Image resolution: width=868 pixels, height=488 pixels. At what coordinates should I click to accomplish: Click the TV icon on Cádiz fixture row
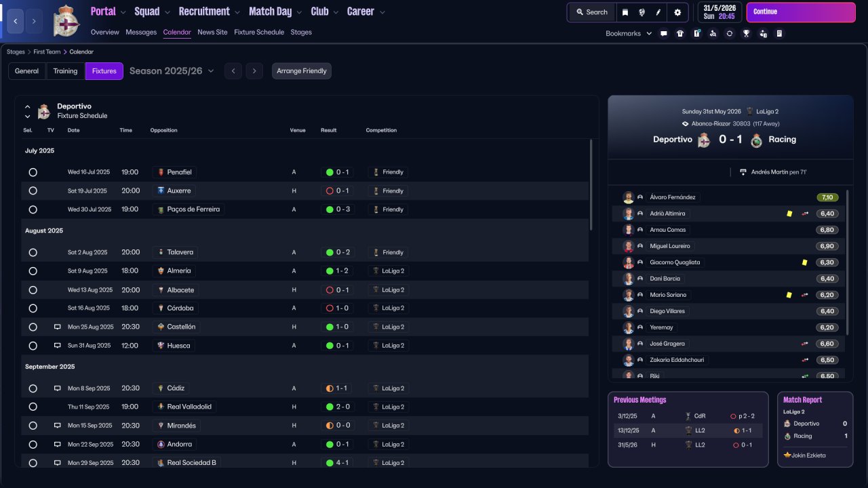(58, 388)
